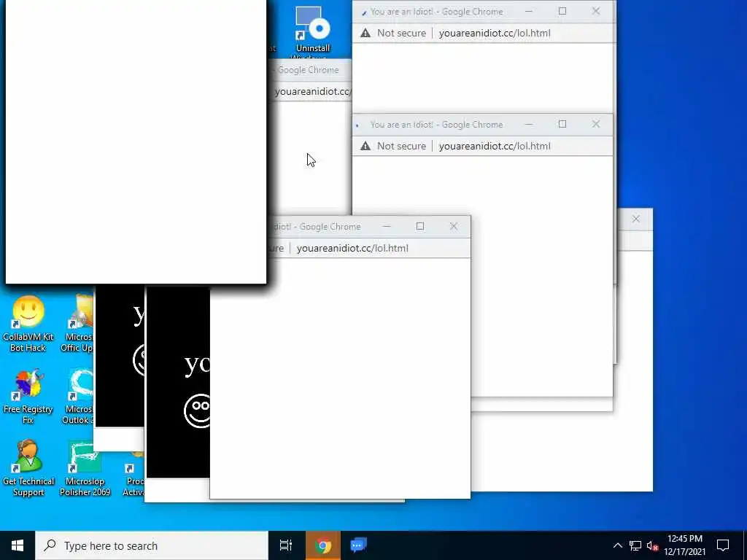This screenshot has width=747, height=560.
Task: Minimize the front 'diot! - Google Chrome' window
Action: [x=387, y=226]
